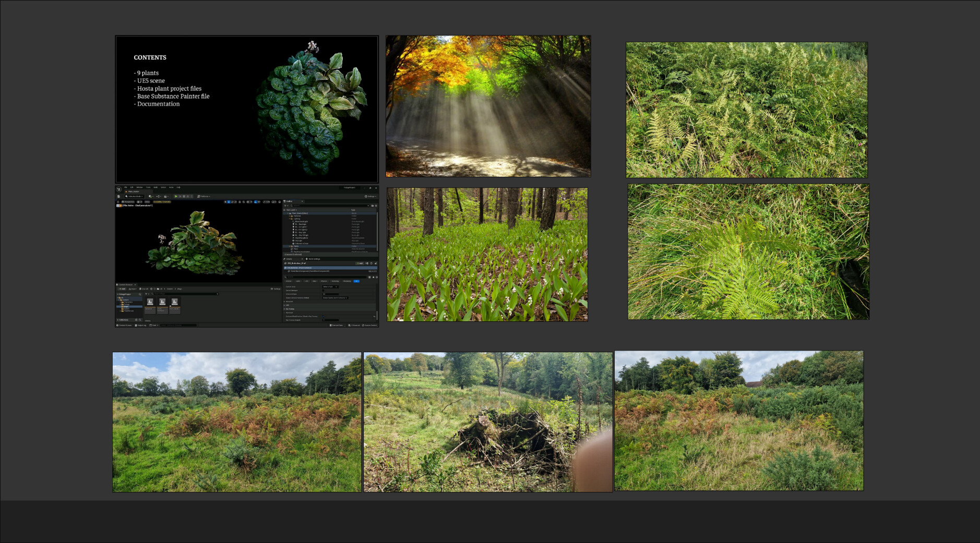The image size is (980, 543).
Task: Toggle Cast Shadows checkbox in Details panel
Action: [323, 290]
